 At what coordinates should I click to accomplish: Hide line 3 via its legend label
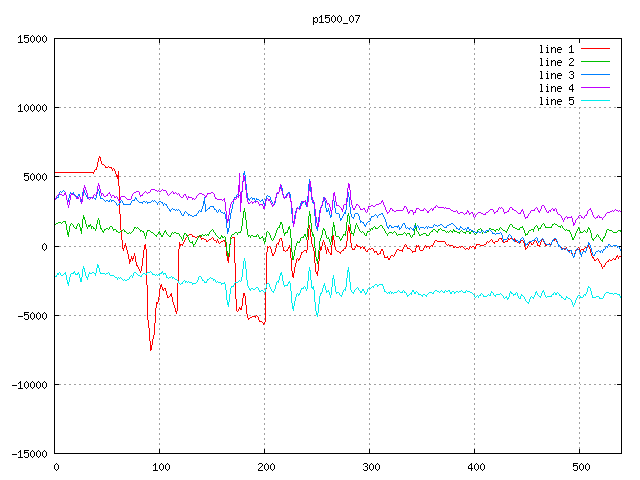[x=556, y=75]
